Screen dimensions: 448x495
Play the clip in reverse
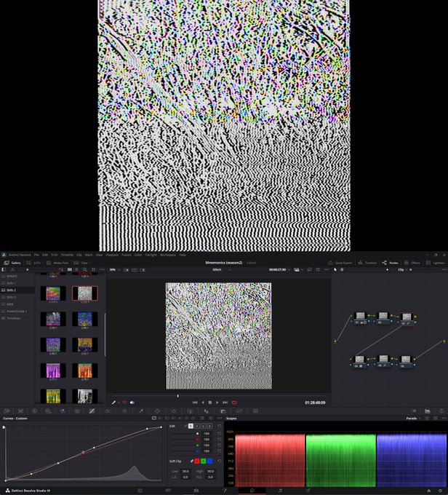click(203, 402)
